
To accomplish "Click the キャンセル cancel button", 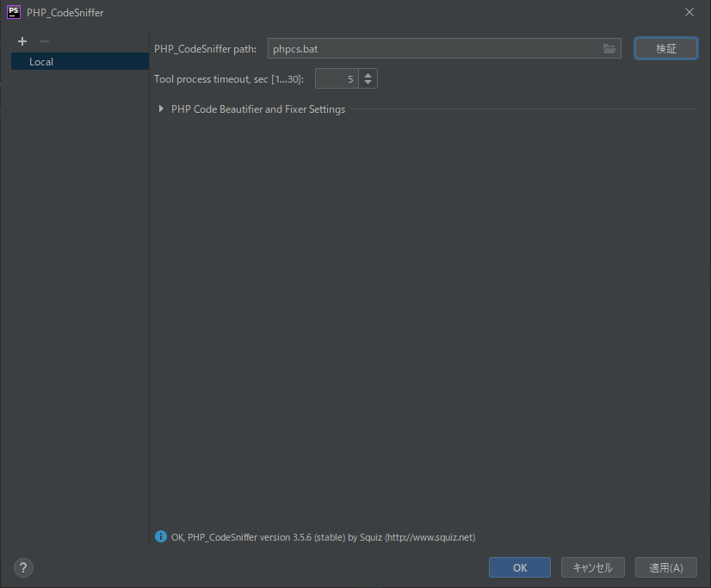I will point(593,567).
